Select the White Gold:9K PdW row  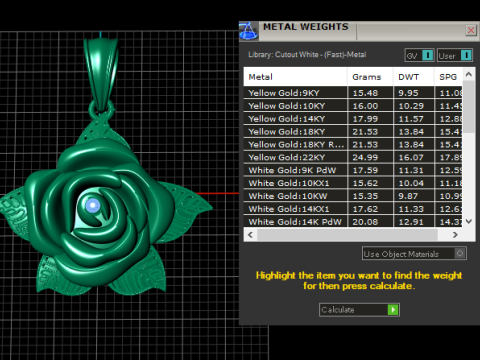point(353,170)
